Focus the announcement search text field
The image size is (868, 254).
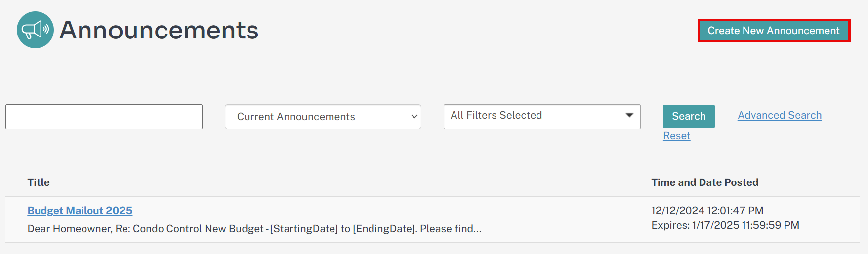(104, 117)
